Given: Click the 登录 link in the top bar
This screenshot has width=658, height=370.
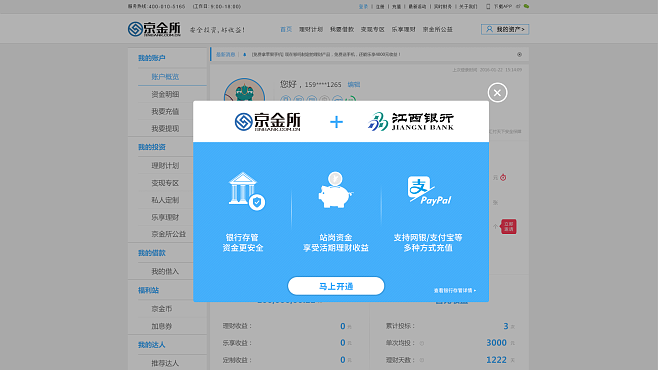Looking at the screenshot, I should click(x=363, y=6).
